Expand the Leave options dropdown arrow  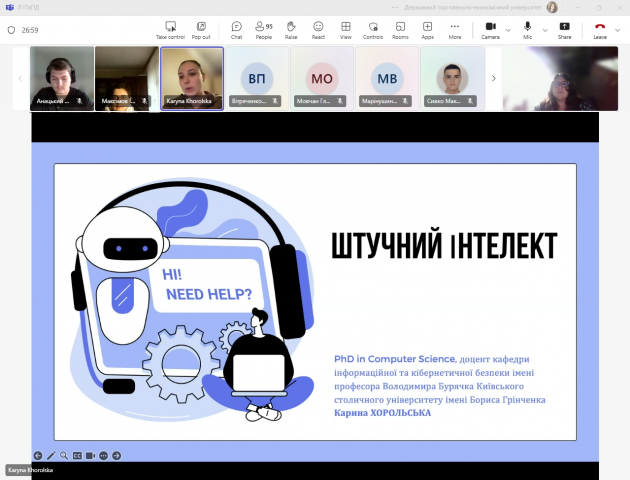[618, 29]
